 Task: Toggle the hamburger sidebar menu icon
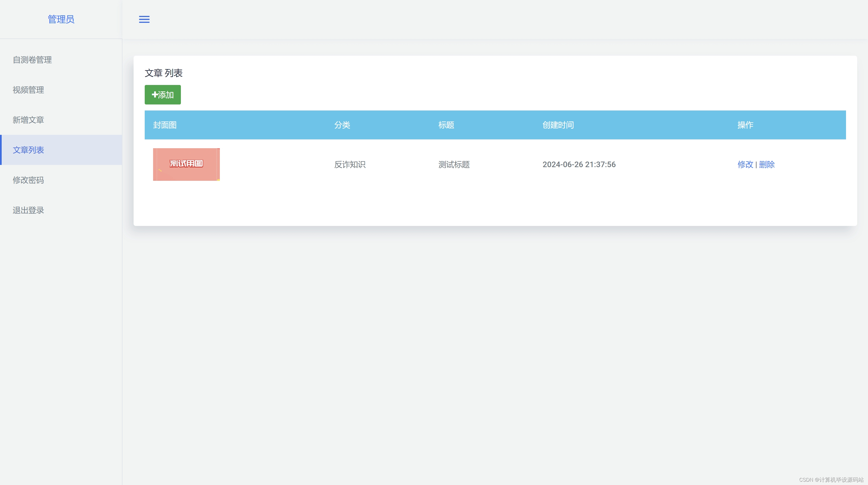coord(144,20)
